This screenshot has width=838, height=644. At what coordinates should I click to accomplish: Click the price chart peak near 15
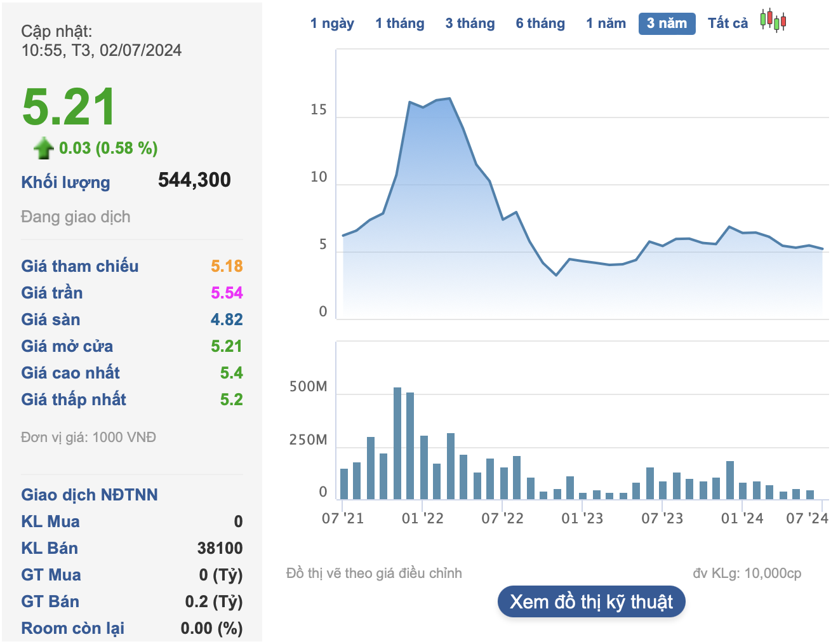point(449,99)
